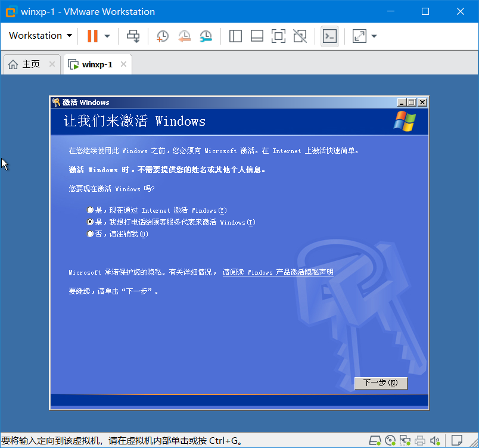Pause the virtual machine with orange pause icon
The image size is (479, 448).
[92, 36]
